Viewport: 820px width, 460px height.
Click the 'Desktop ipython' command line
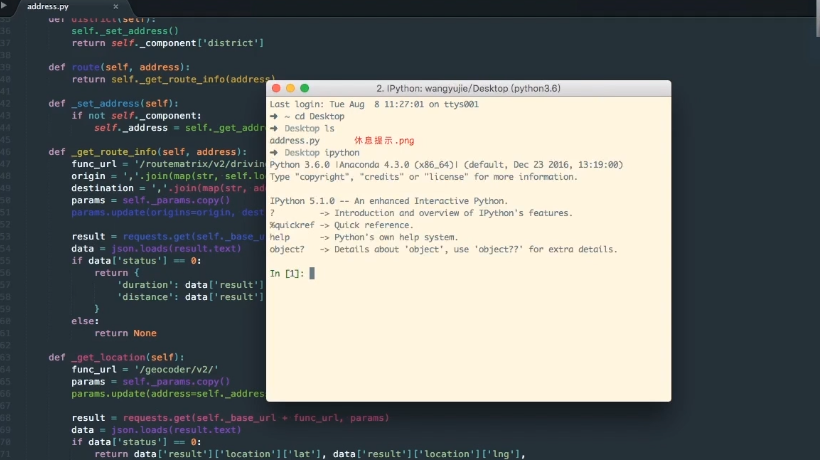tap(314, 153)
